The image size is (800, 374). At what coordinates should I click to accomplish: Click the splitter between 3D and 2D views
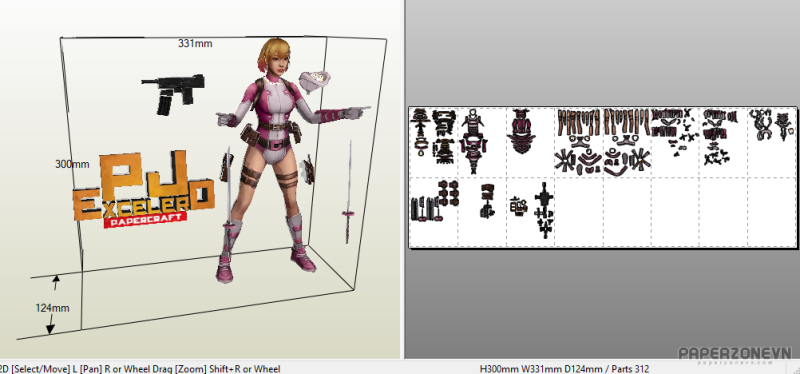point(404,180)
